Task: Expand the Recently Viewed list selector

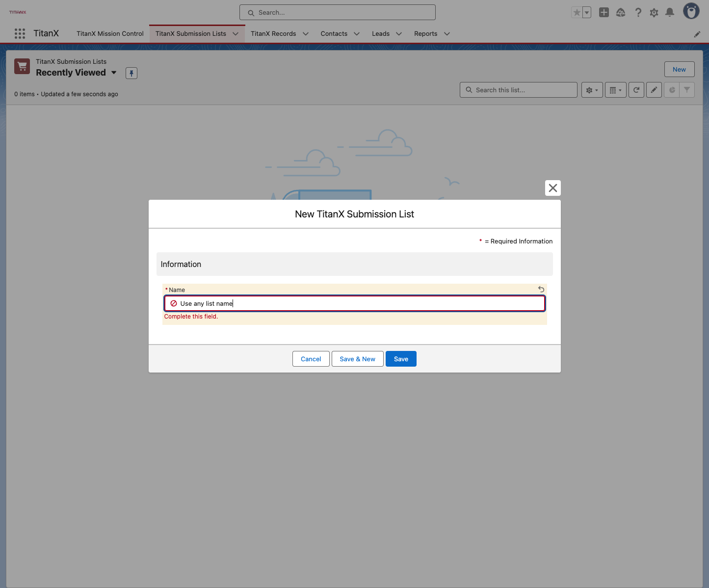Action: (x=114, y=73)
